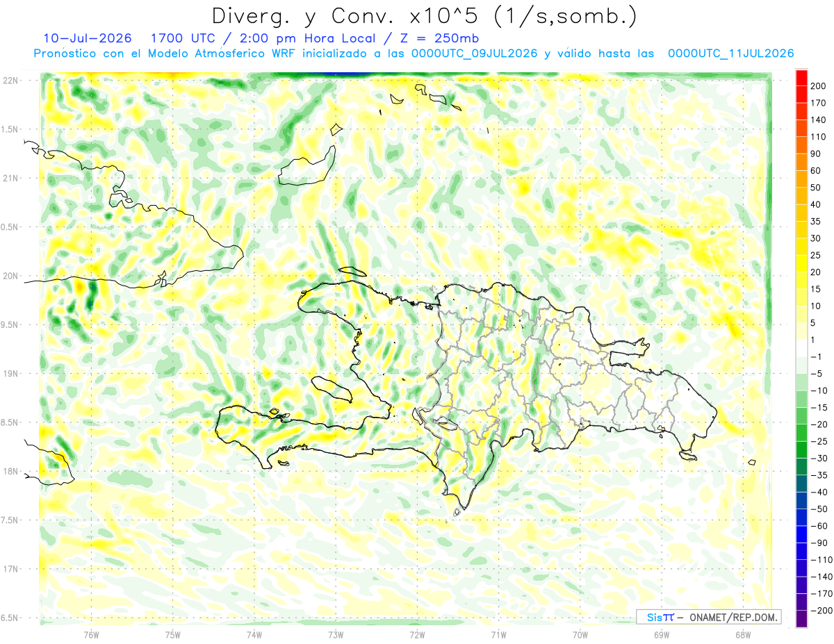
Task: Click the '-60' colorbar value
Action: point(818,526)
